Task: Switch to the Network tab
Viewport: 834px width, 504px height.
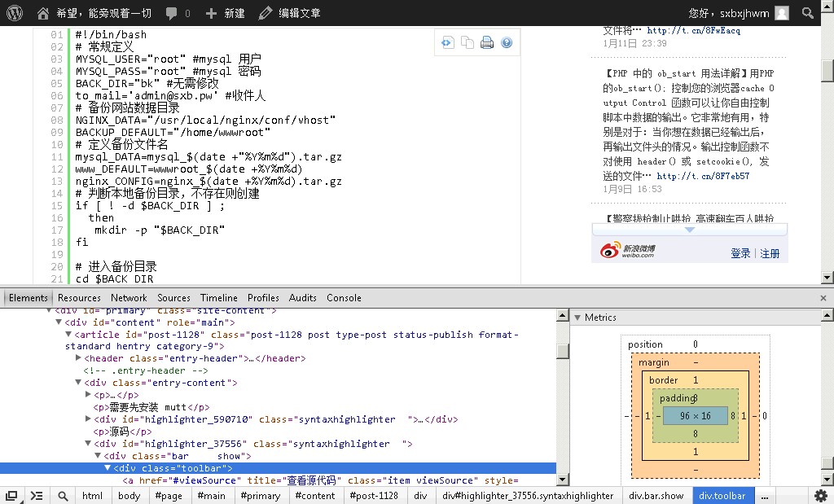Action: pos(129,298)
